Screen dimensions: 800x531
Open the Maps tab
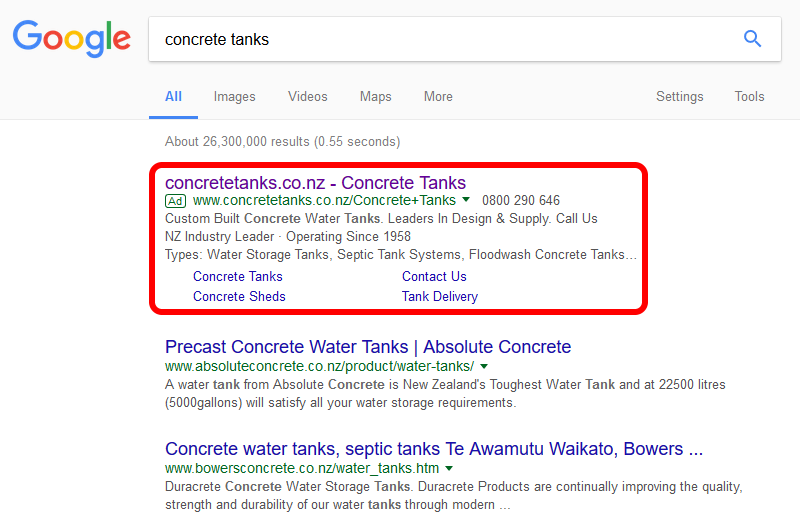tap(375, 97)
